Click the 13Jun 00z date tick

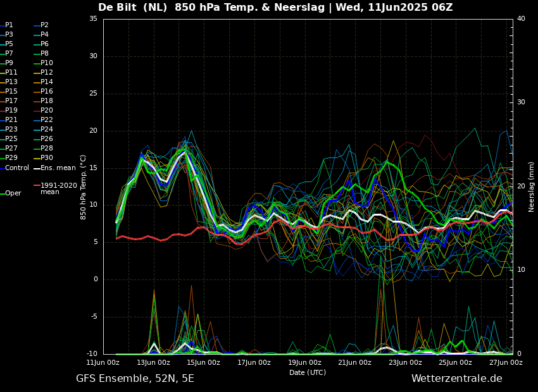153,362
